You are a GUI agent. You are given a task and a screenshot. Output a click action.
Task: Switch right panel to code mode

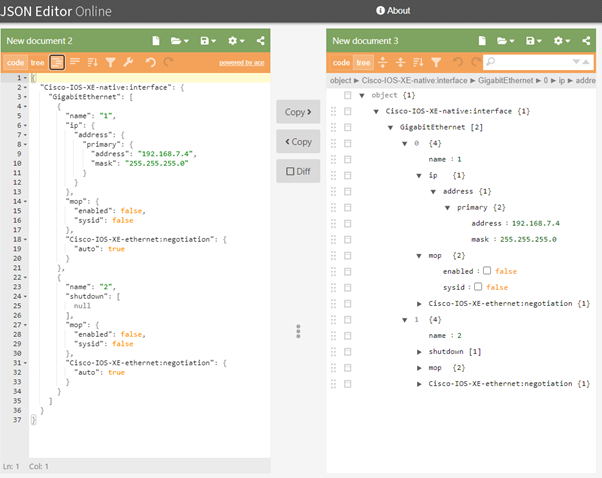coord(341,62)
